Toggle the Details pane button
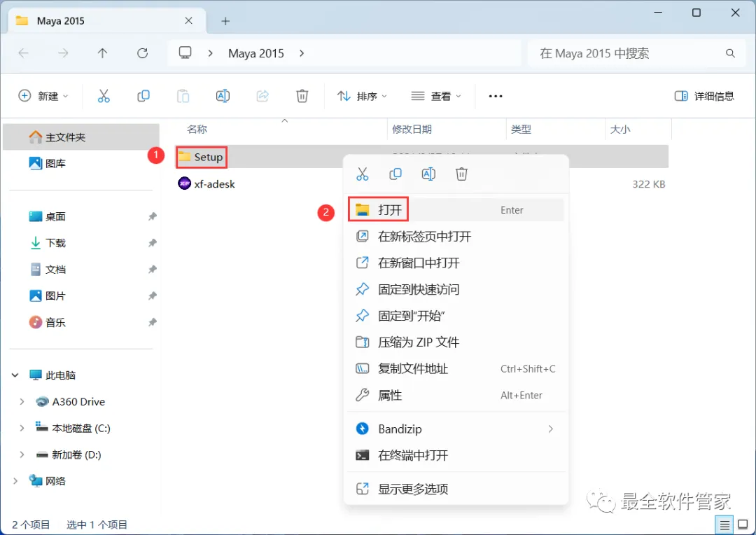This screenshot has height=535, width=756. coord(704,96)
